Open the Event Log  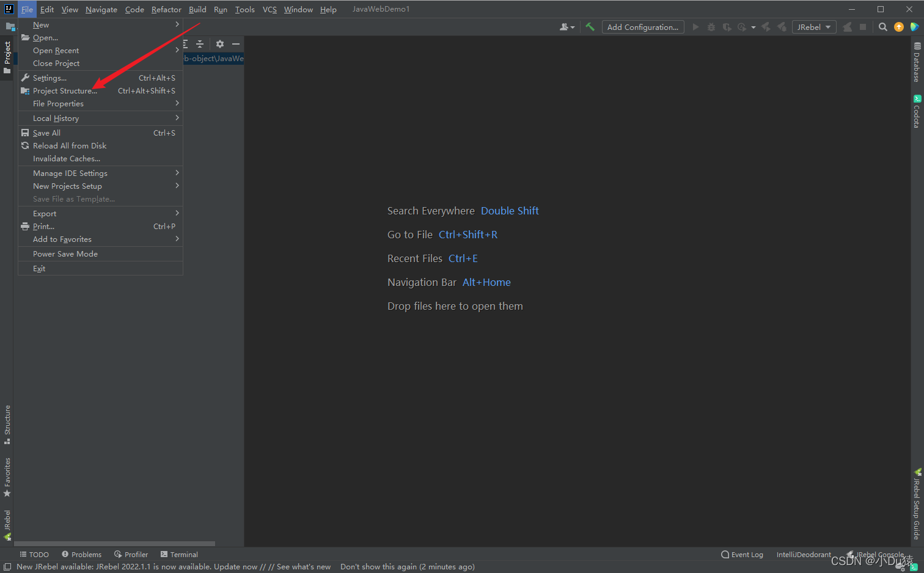click(742, 555)
